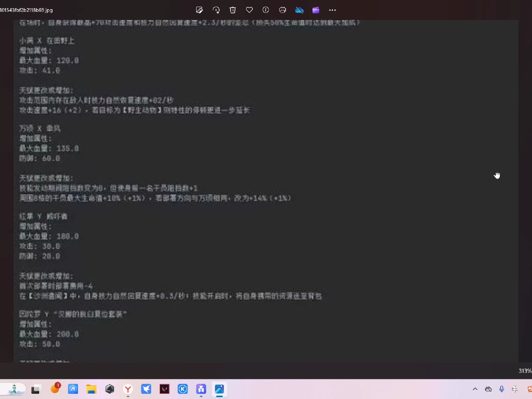Click the text '攻击: 50.0'
Screen dimensions: 532x399
coord(40,344)
